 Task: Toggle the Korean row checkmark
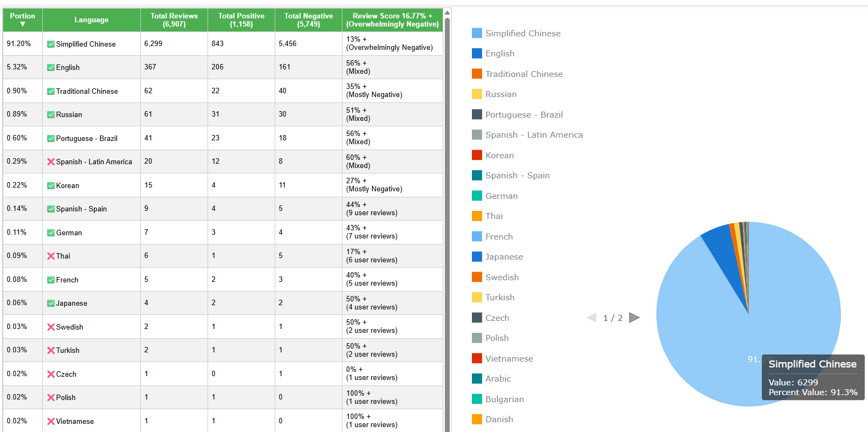(x=51, y=186)
